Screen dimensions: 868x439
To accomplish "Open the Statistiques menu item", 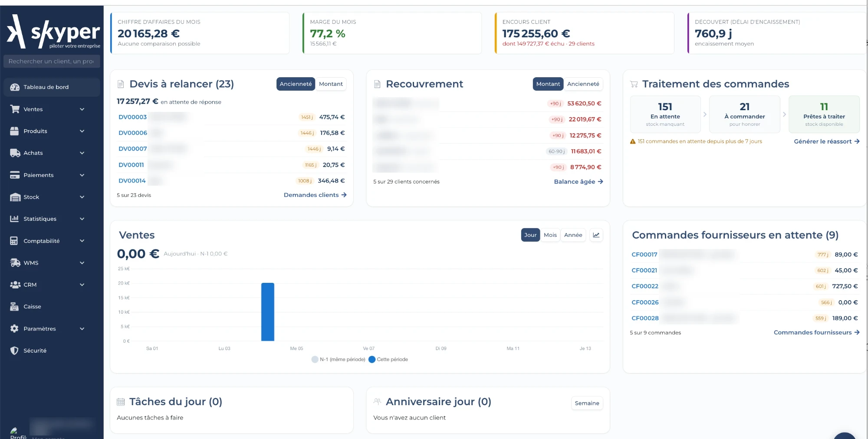I will (52, 219).
